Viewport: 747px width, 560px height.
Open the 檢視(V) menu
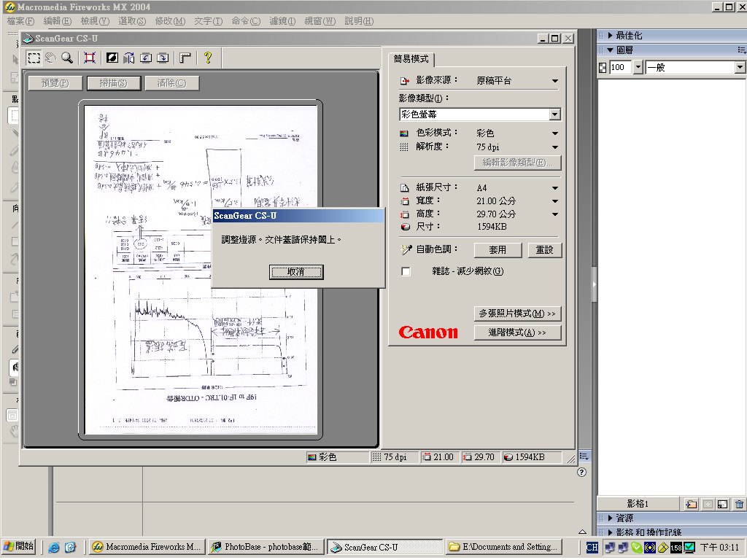click(95, 21)
